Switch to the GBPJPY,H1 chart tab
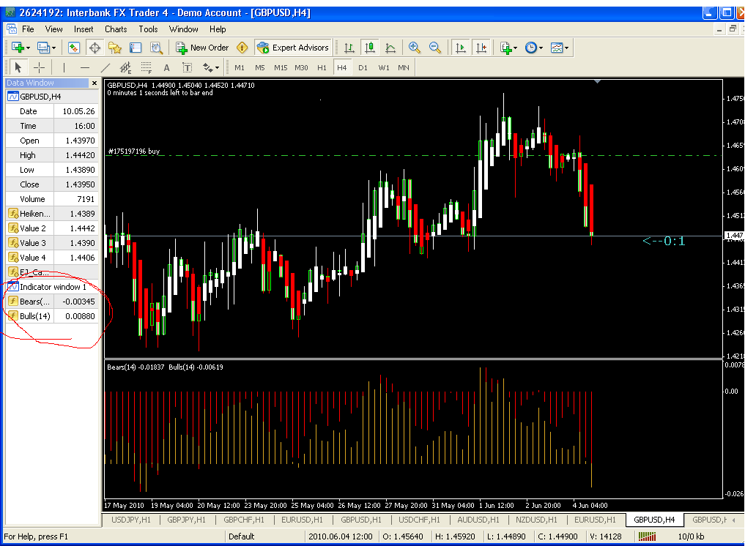 (x=186, y=520)
